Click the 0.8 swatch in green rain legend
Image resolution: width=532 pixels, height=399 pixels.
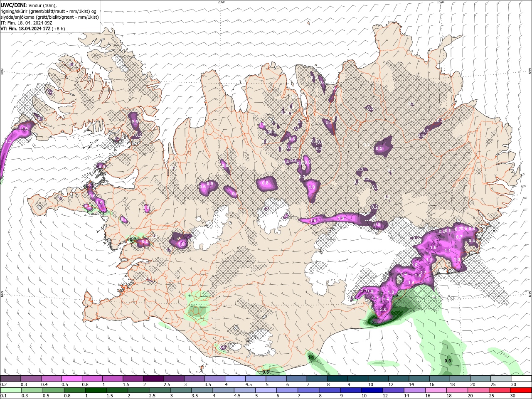click(x=75, y=390)
